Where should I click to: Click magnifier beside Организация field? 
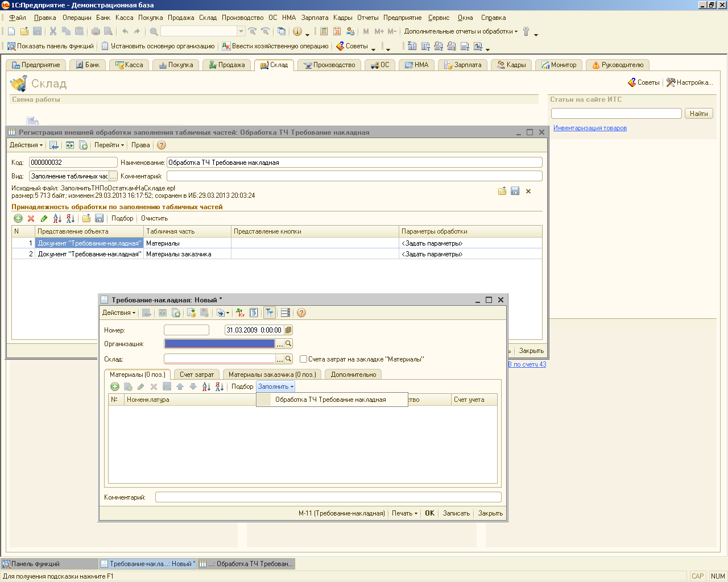(288, 343)
